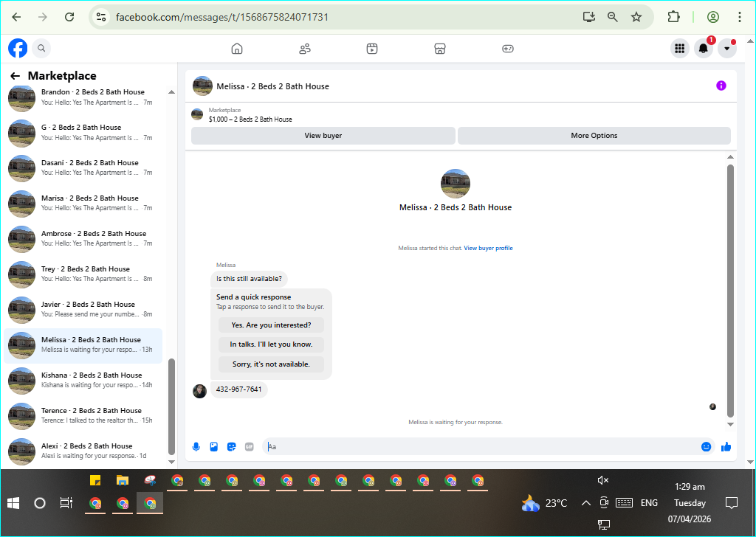Screen dimensions: 756x537
Task: Click the voice clip microphone icon
Action: tap(196, 447)
